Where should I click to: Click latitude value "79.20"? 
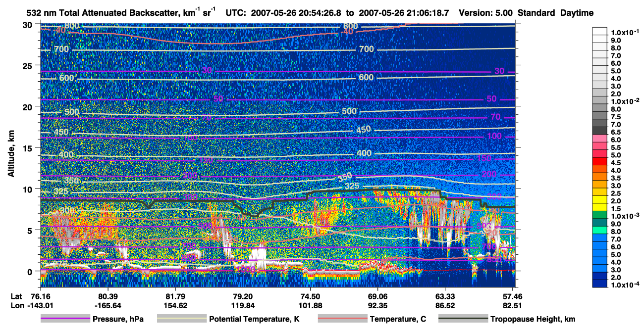coord(243,296)
